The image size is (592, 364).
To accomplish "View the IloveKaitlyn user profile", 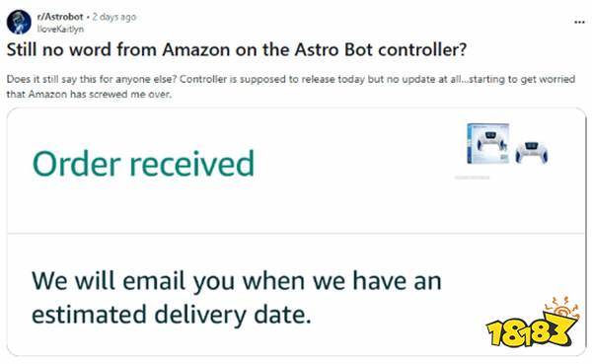I will pyautogui.click(x=60, y=29).
